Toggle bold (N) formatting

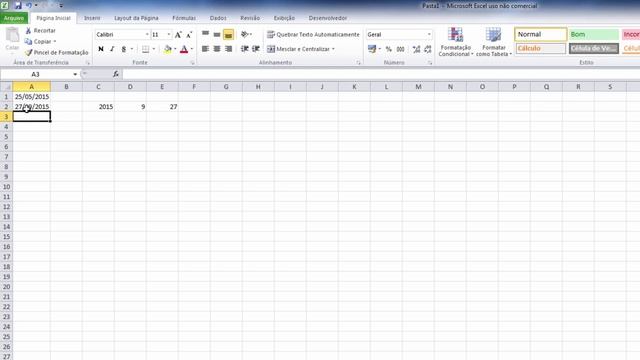click(101, 49)
